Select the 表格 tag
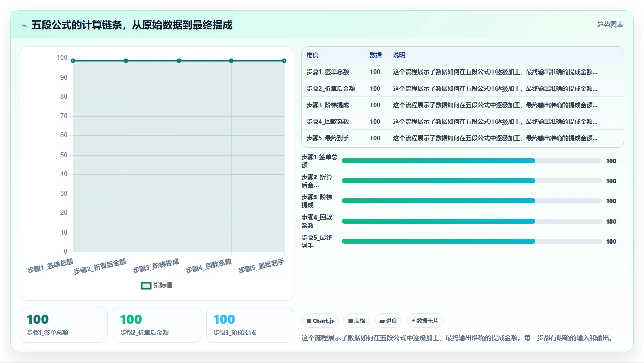The image size is (644, 363). pos(356,321)
